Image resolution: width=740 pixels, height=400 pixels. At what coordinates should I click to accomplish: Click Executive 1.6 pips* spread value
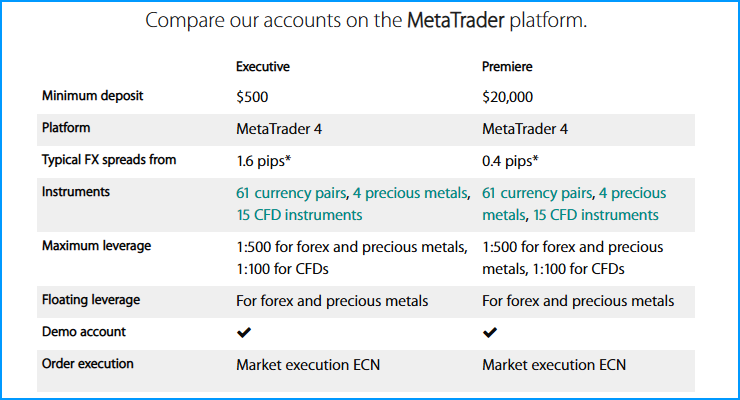coord(264,161)
